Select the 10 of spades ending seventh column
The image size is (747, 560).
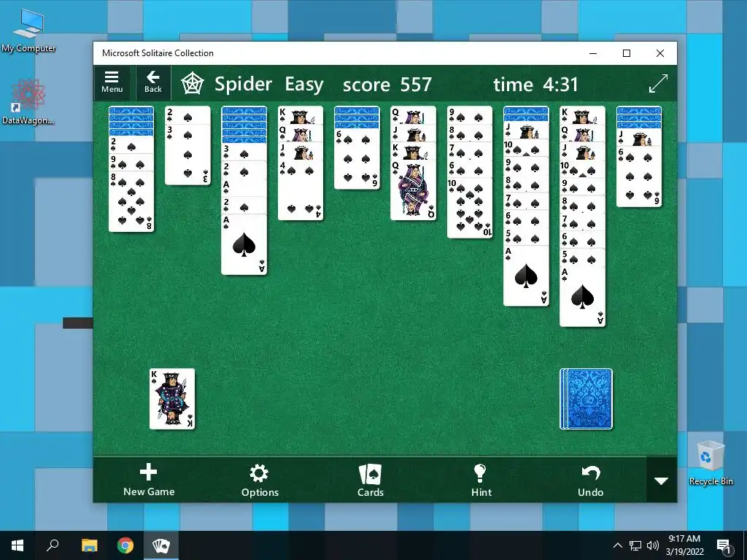(x=469, y=208)
